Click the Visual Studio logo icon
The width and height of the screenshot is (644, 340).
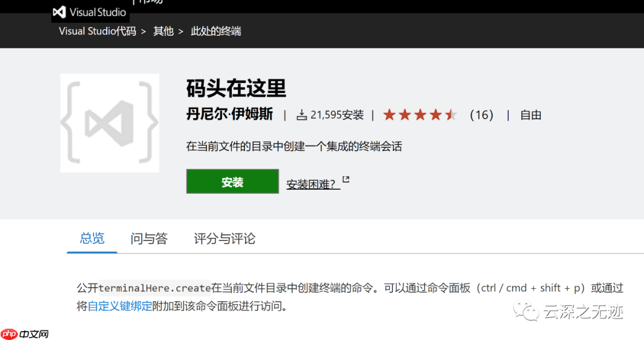pyautogui.click(x=59, y=12)
